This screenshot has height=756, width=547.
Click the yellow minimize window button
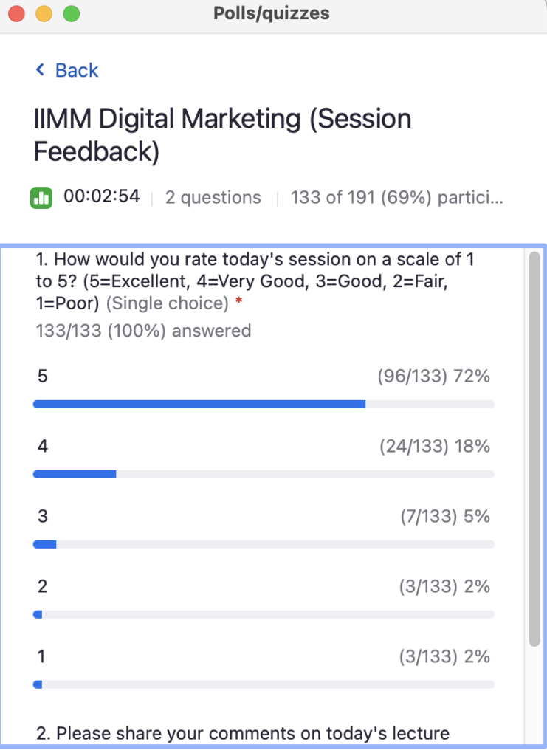tap(44, 13)
